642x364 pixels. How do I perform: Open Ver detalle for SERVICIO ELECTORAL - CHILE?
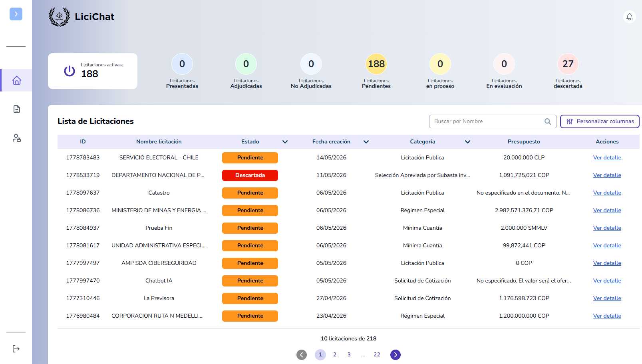pos(607,158)
